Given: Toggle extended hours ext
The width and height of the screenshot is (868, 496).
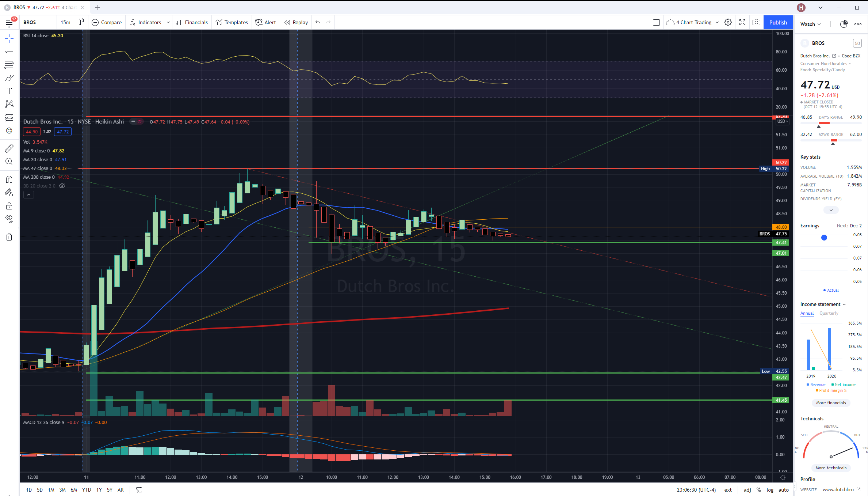Looking at the screenshot, I should pos(728,490).
